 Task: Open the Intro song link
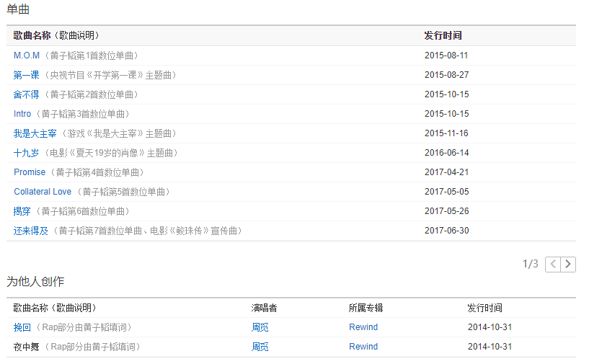[x=22, y=114]
